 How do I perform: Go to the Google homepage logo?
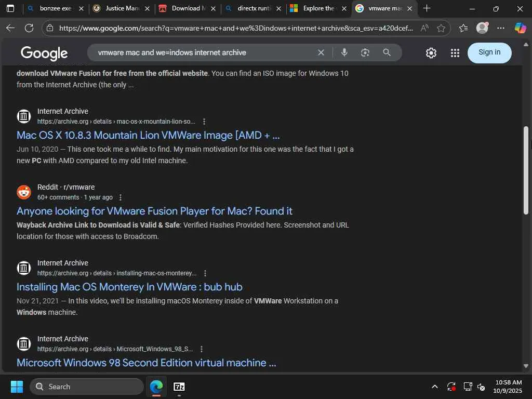(44, 53)
